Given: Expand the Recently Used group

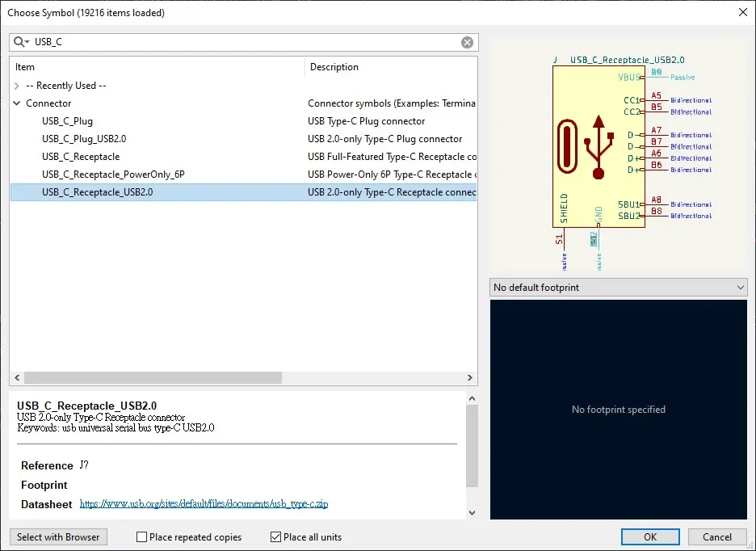Looking at the screenshot, I should tap(17, 86).
